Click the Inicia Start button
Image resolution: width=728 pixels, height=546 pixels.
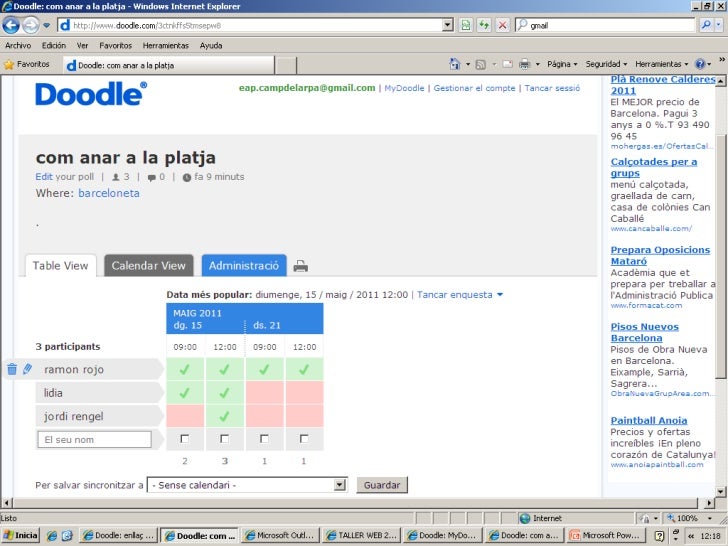tap(20, 535)
